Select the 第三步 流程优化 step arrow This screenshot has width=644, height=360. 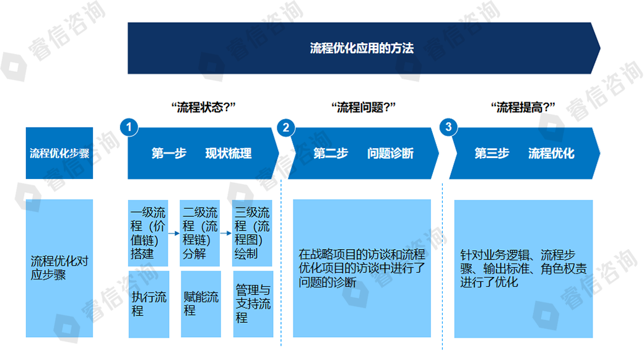524,154
